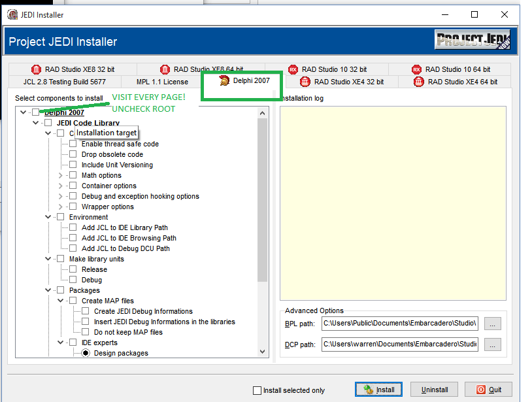532x402 pixels.
Task: Expand Debug and exception hooking options
Action: (60, 196)
